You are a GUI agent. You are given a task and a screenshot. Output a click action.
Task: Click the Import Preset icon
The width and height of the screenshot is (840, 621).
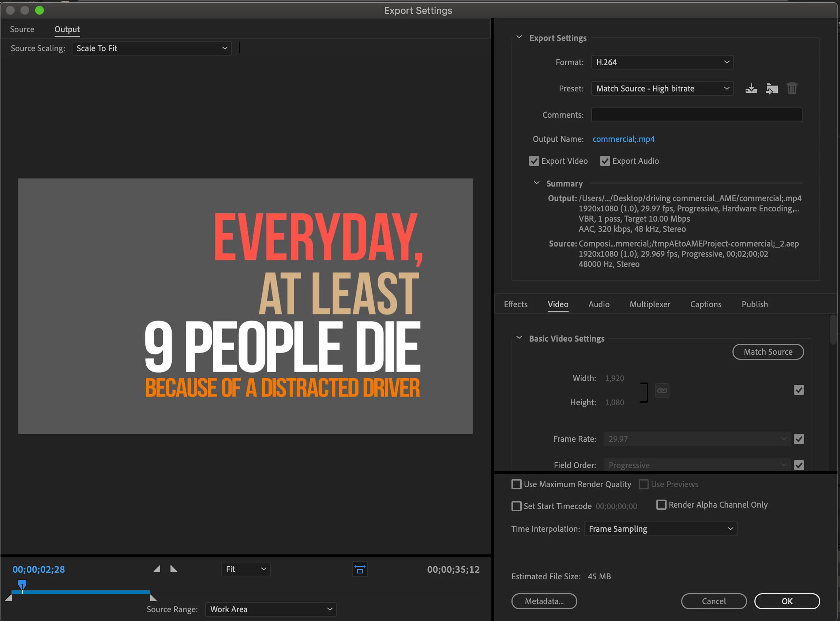[772, 89]
